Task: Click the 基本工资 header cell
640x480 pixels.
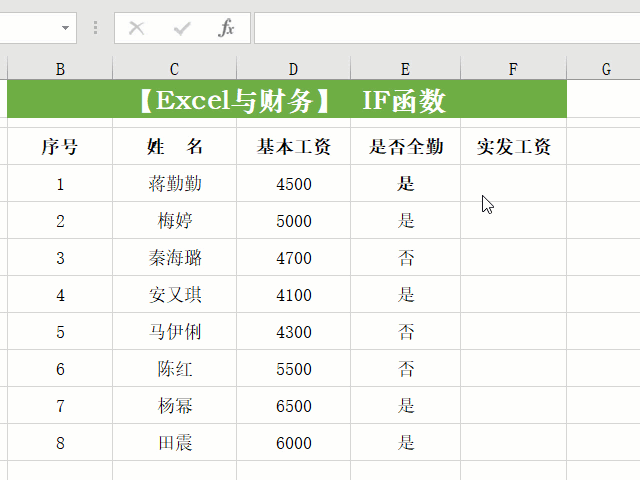Action: pos(293,147)
